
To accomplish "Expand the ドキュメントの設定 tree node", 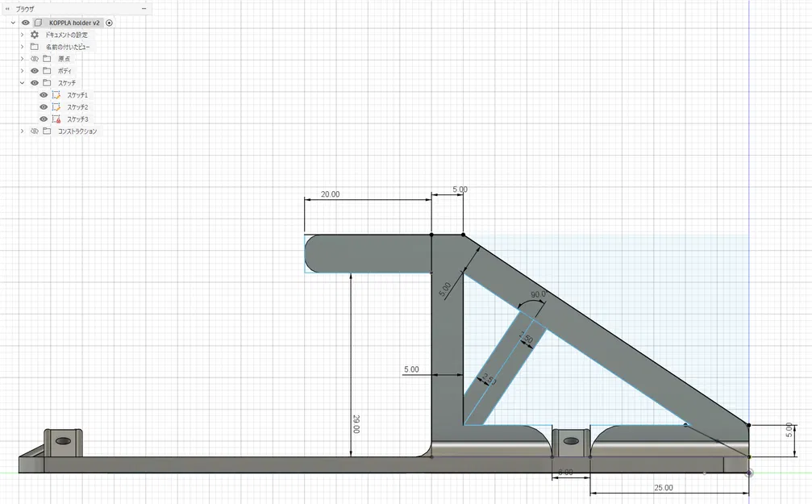I will tap(22, 35).
